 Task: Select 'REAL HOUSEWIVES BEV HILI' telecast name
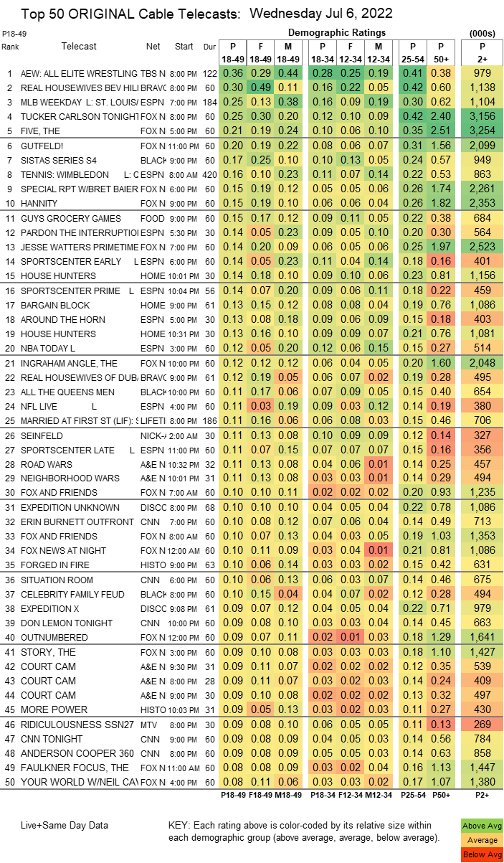pyautogui.click(x=80, y=88)
